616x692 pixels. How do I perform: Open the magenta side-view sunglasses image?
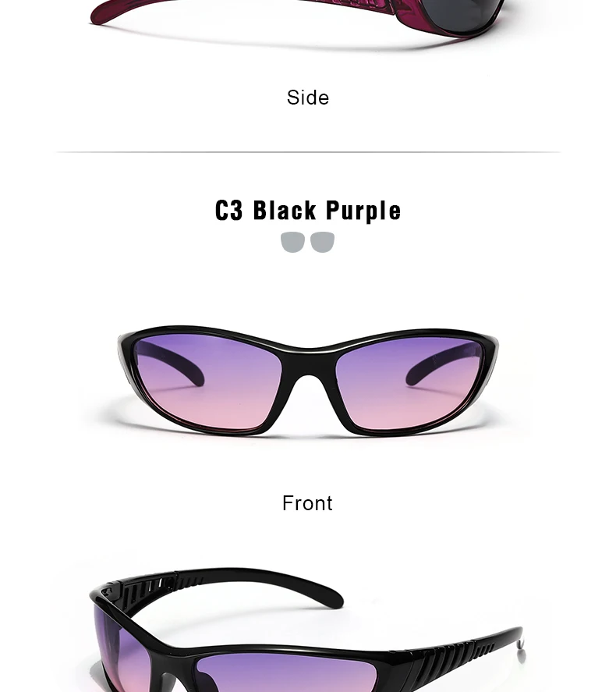click(296, 19)
